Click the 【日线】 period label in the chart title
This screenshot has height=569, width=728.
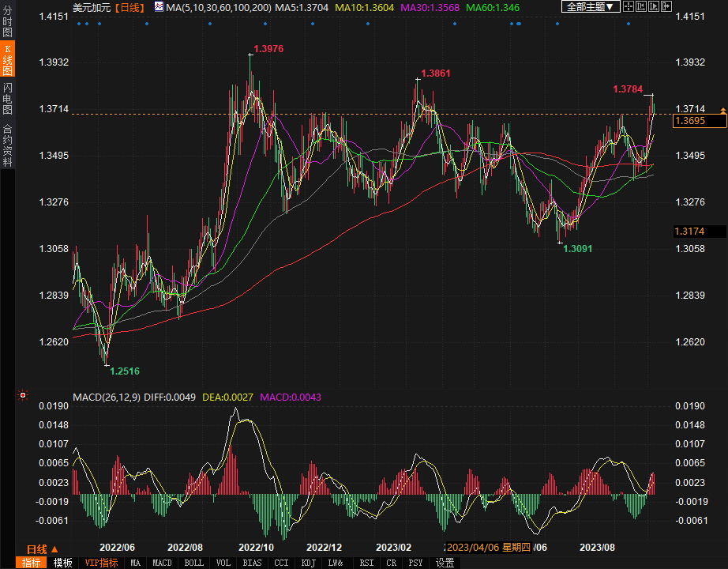pyautogui.click(x=129, y=7)
